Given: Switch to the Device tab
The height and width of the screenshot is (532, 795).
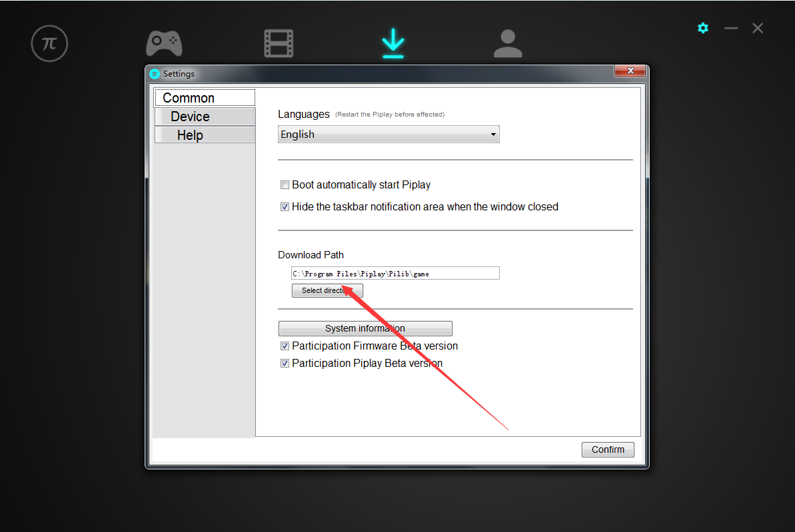Looking at the screenshot, I should click(205, 117).
